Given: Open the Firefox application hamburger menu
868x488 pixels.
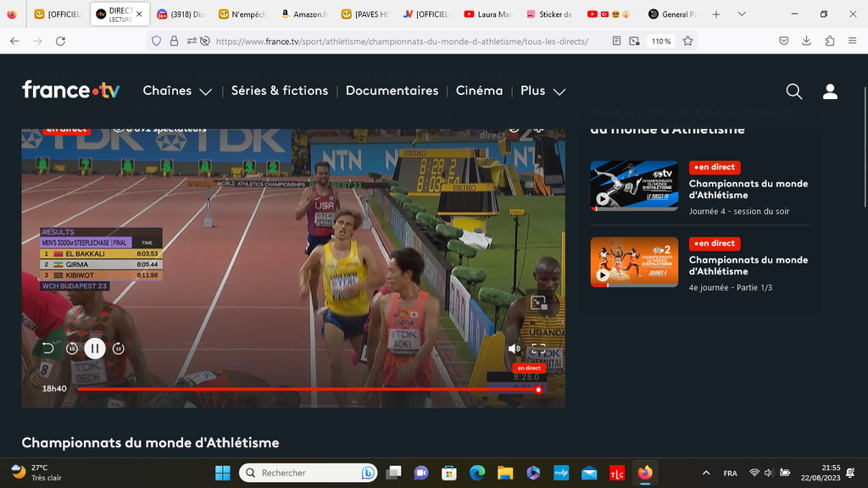Looking at the screenshot, I should point(853,41).
